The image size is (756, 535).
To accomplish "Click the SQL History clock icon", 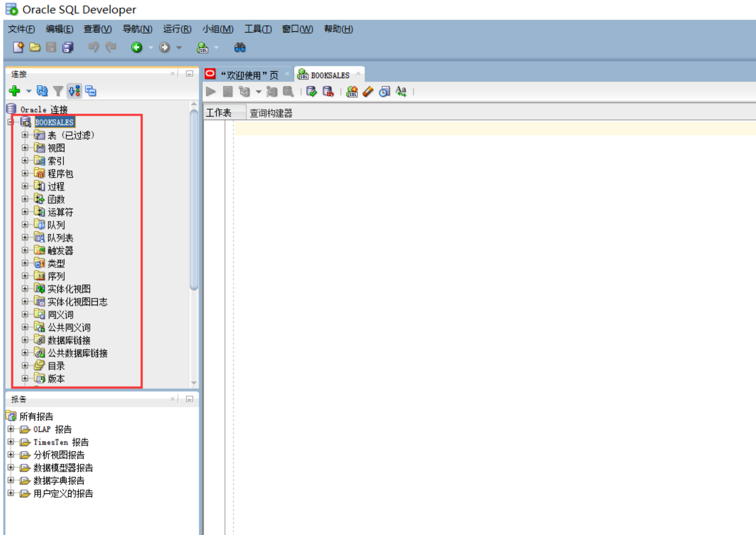I will tap(384, 92).
